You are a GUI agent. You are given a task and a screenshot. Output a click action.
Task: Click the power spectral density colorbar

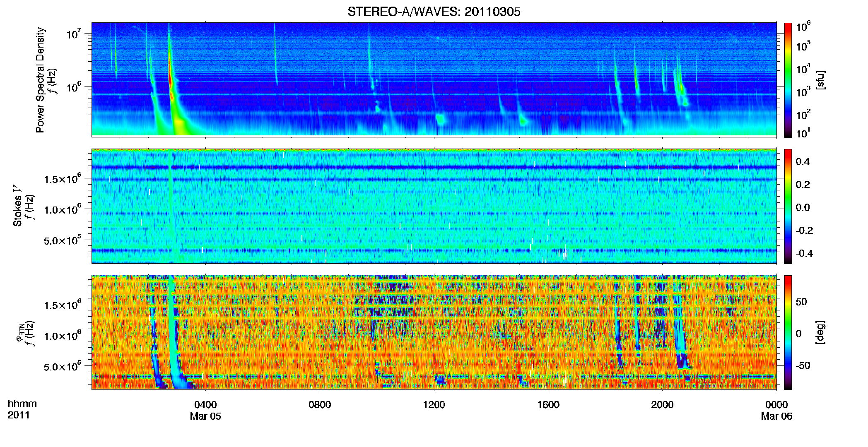coord(788,80)
